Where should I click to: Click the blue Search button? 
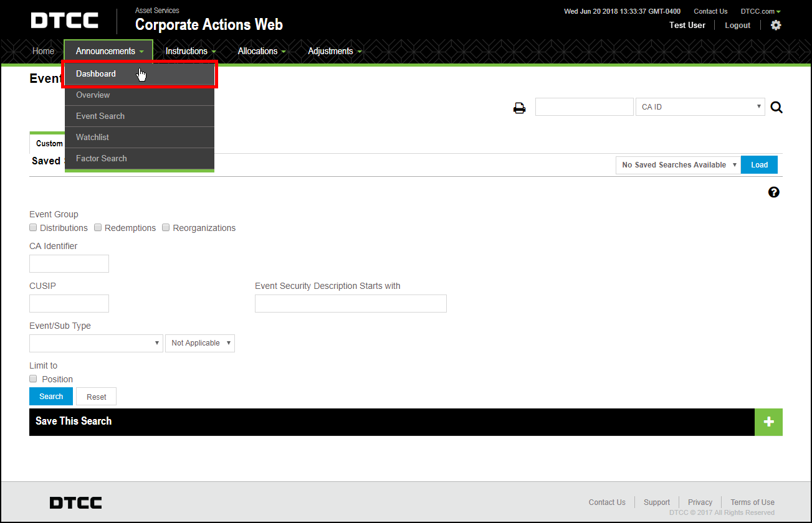coord(51,397)
